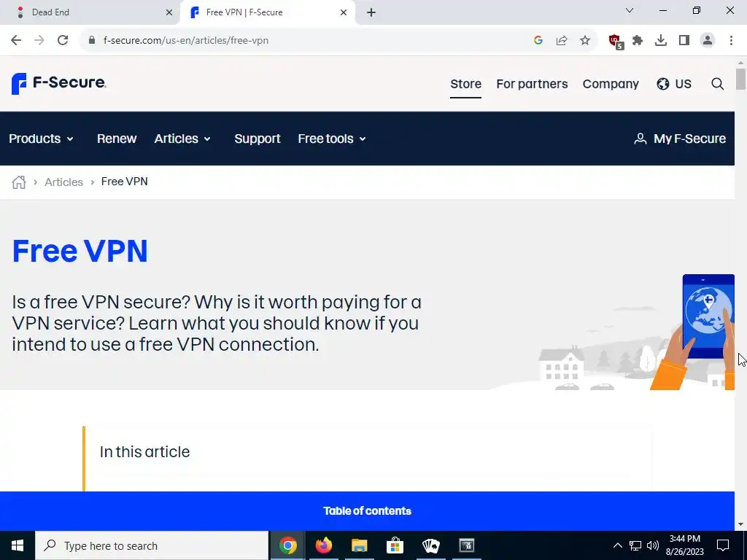Click the taskbar clock and date
The height and width of the screenshot is (560, 747).
point(684,545)
